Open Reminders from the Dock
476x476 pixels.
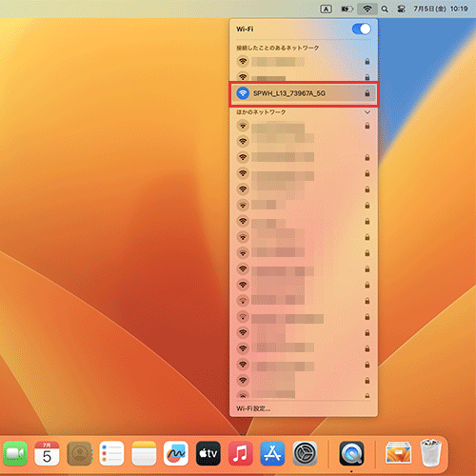coord(111,453)
